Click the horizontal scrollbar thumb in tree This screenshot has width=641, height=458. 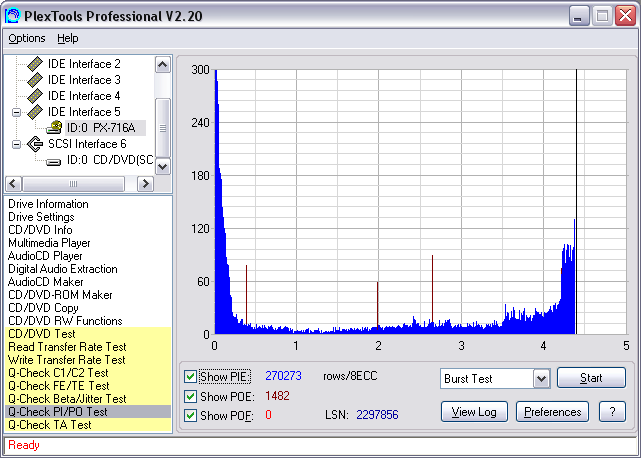pyautogui.click(x=74, y=184)
